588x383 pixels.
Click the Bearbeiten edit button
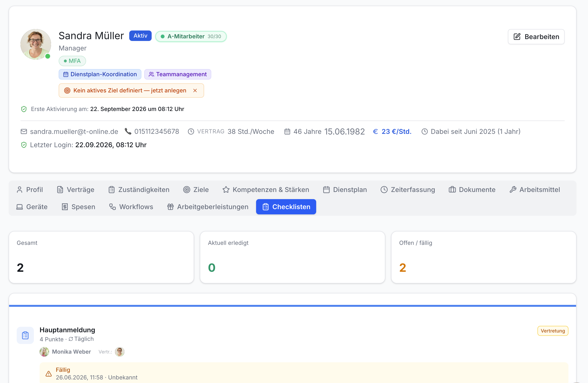[x=536, y=36]
